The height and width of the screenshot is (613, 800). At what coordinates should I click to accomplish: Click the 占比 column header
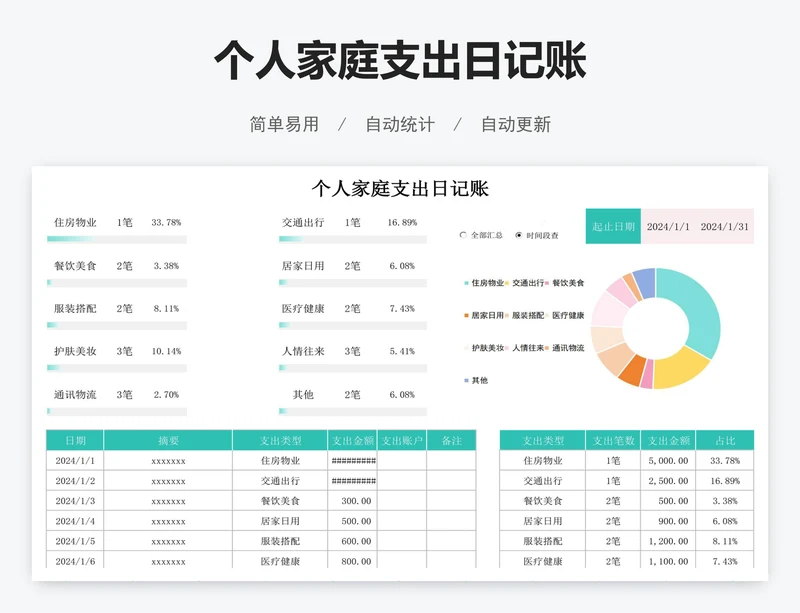pos(725,440)
